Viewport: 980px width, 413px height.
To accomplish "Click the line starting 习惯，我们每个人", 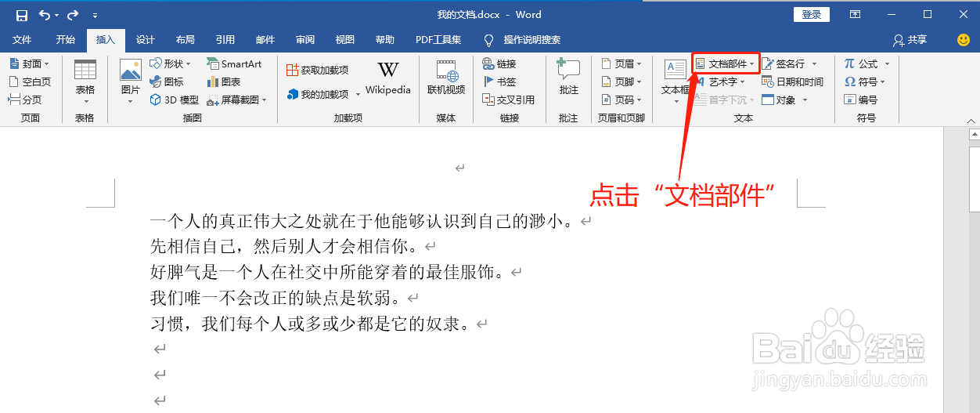I will pos(319,324).
